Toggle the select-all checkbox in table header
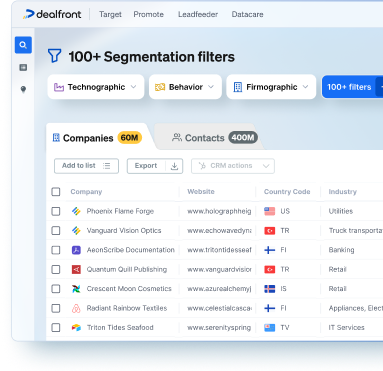This screenshot has width=383, height=371. tap(56, 192)
